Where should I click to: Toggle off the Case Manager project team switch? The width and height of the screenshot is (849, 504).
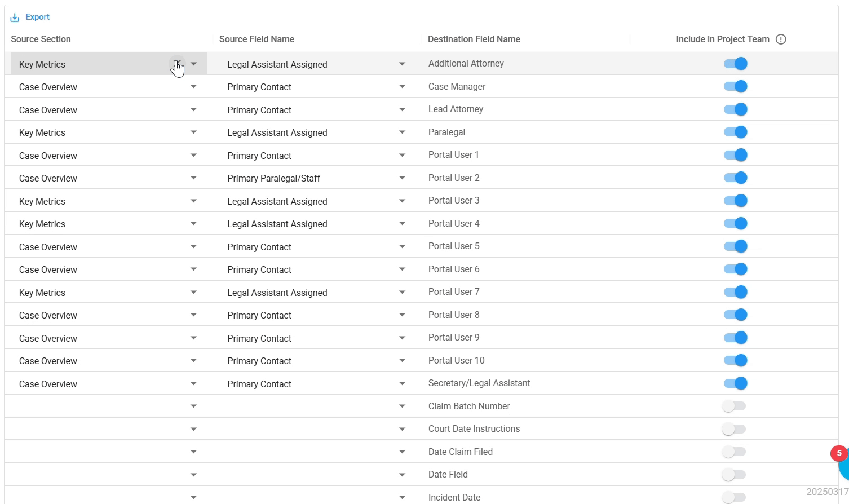point(736,86)
